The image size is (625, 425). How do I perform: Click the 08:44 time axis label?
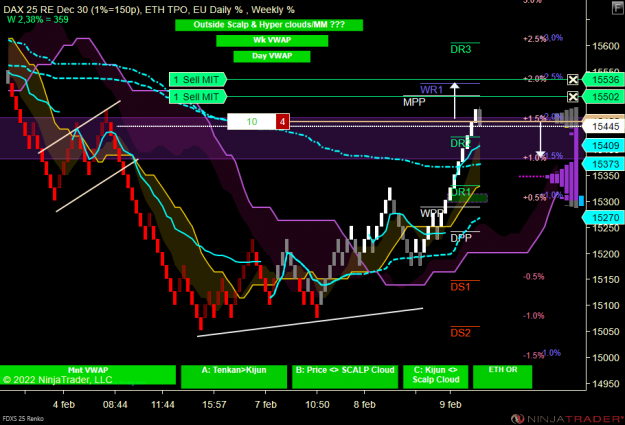click(x=115, y=405)
